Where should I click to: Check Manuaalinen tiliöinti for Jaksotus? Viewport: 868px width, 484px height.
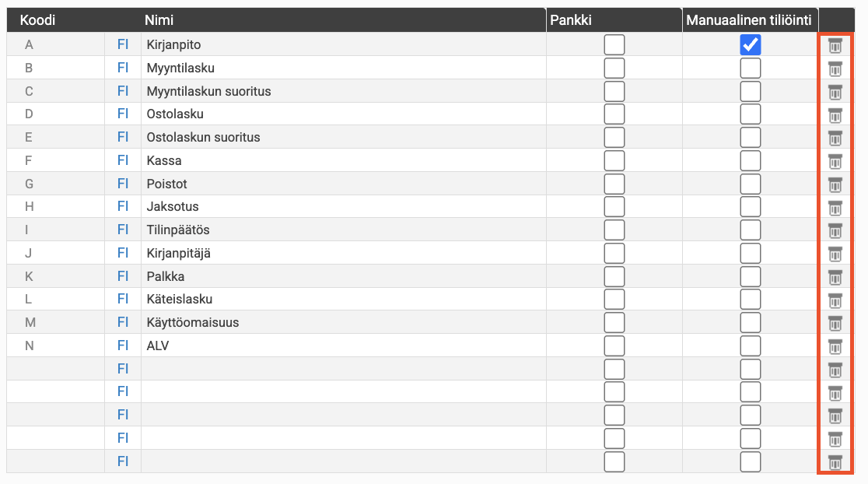coord(750,207)
